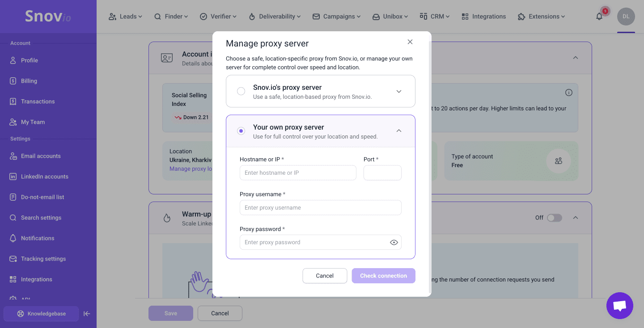Go to Billing in sidebar
This screenshot has width=644, height=328.
tap(29, 81)
